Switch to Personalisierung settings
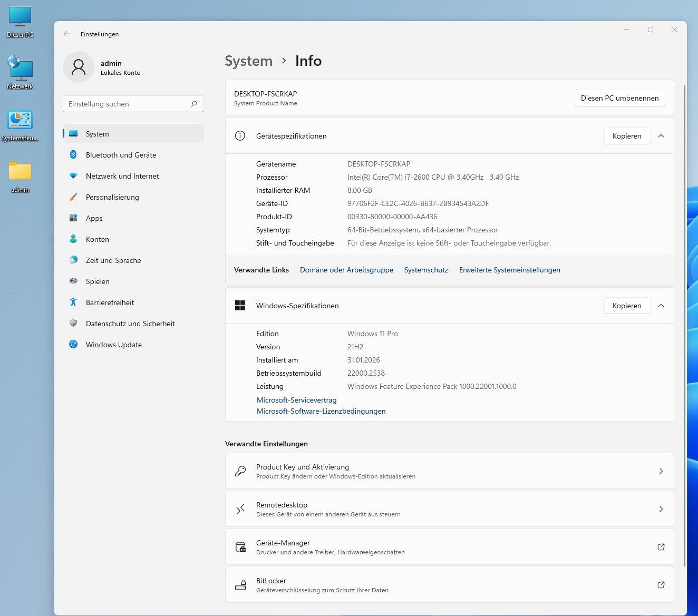Image resolution: width=698 pixels, height=616 pixels. coord(133,197)
